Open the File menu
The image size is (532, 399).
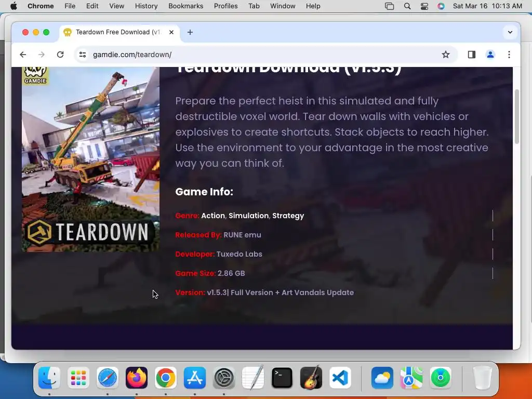coord(70,6)
